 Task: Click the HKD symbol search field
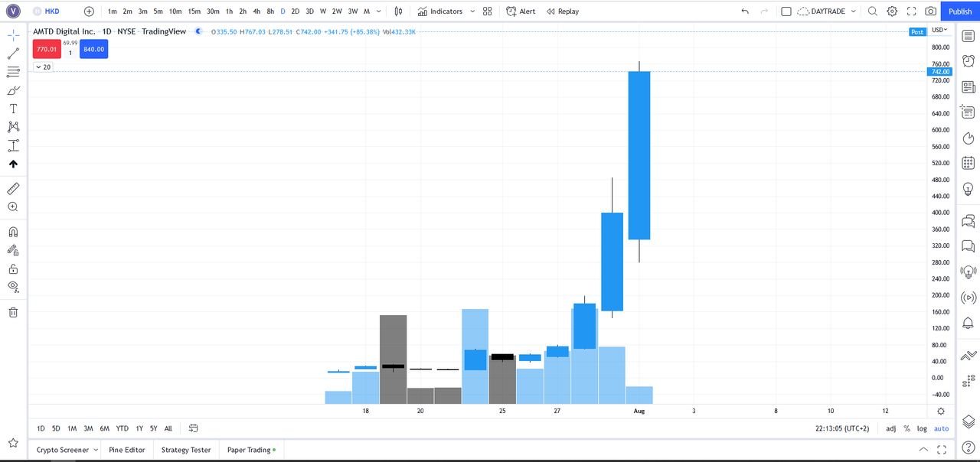coord(52,11)
